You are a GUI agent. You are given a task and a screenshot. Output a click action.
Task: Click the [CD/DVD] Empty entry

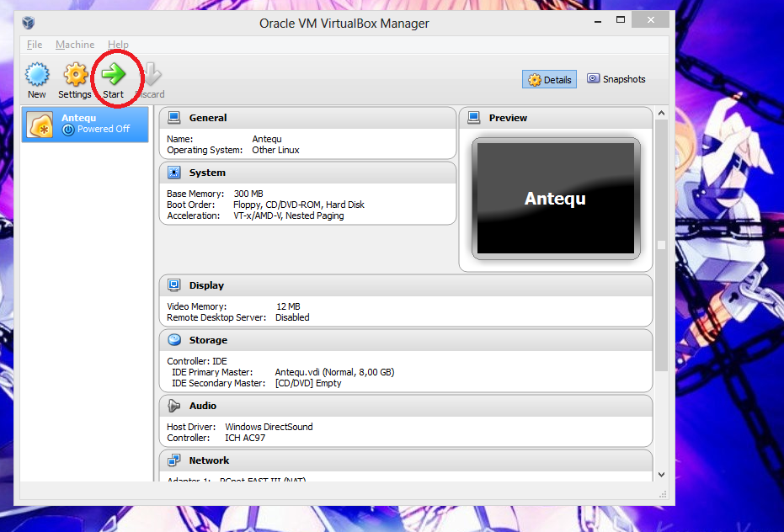[x=308, y=383]
